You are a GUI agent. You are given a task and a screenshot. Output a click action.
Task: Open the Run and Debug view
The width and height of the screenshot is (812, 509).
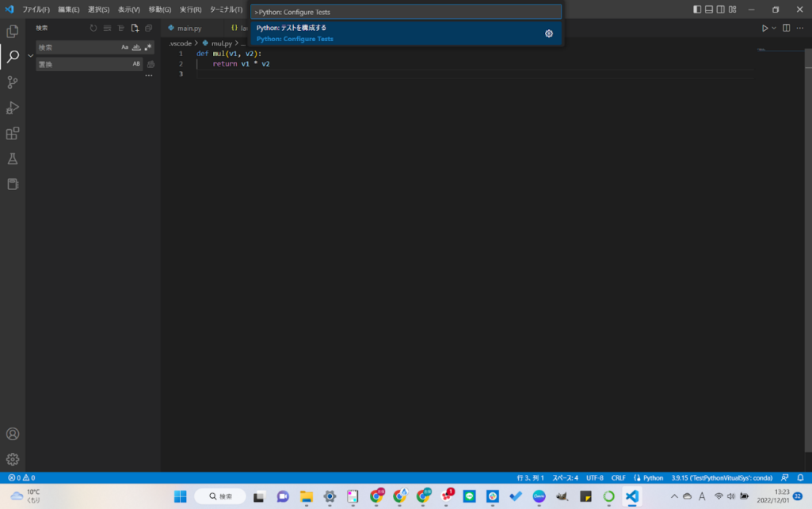click(13, 108)
